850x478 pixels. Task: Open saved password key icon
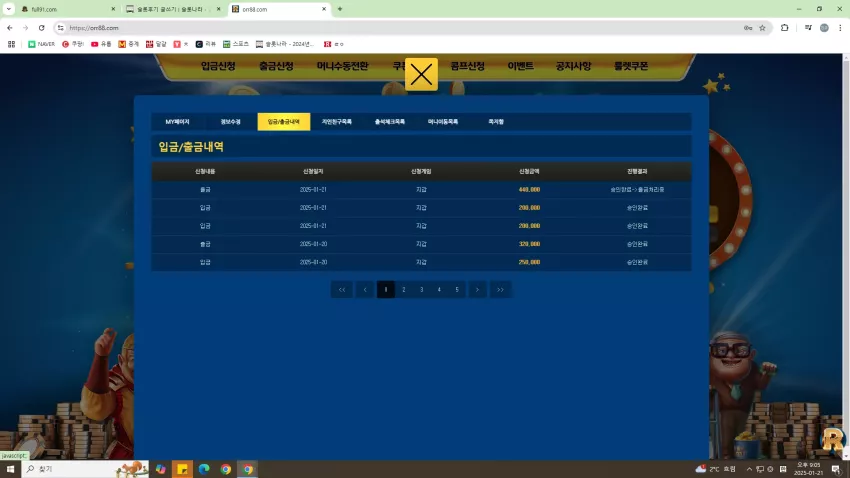pyautogui.click(x=748, y=28)
